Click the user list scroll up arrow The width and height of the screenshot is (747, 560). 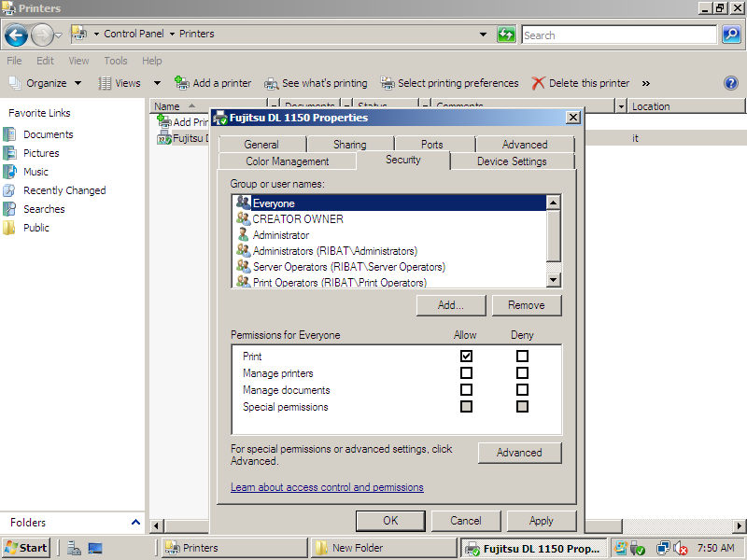click(x=553, y=203)
